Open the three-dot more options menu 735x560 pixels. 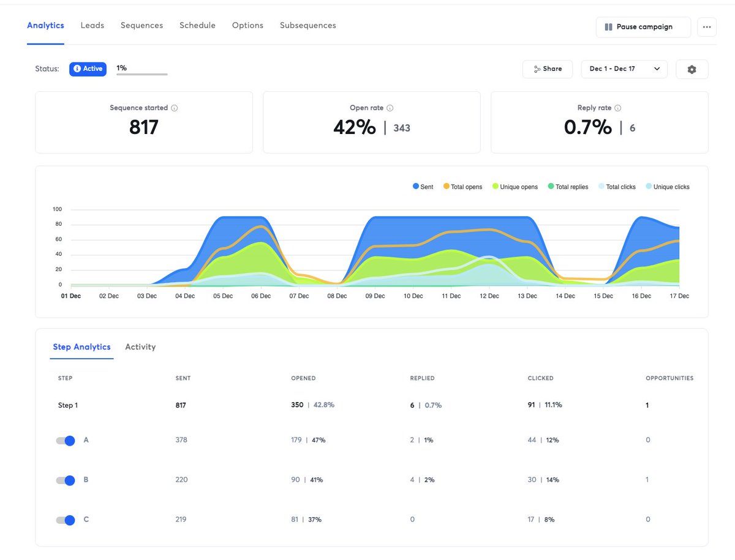707,27
